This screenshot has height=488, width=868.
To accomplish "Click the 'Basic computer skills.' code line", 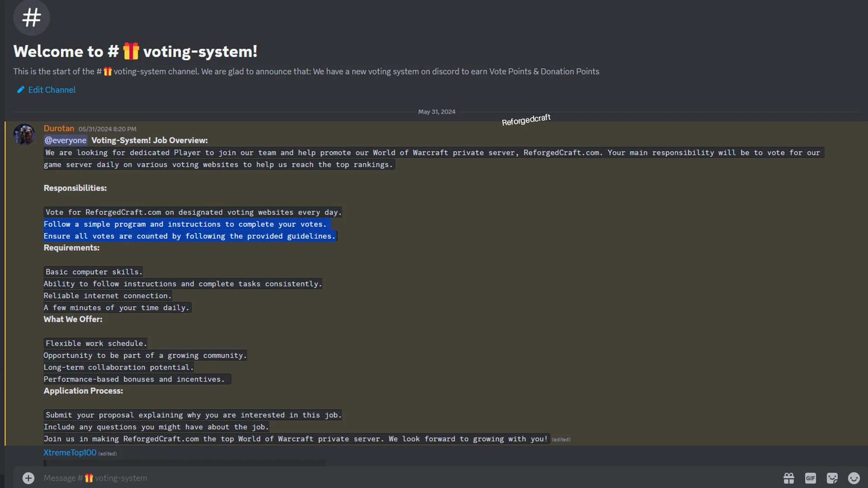I will [94, 272].
